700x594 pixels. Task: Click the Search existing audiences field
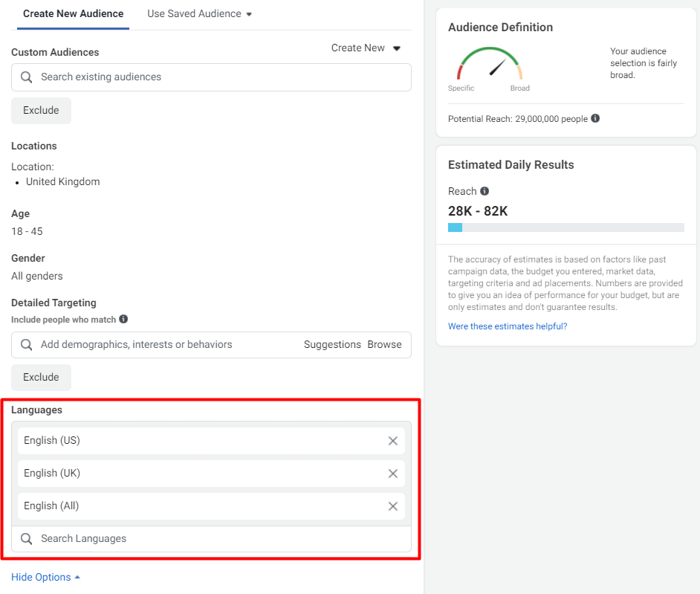(x=215, y=77)
